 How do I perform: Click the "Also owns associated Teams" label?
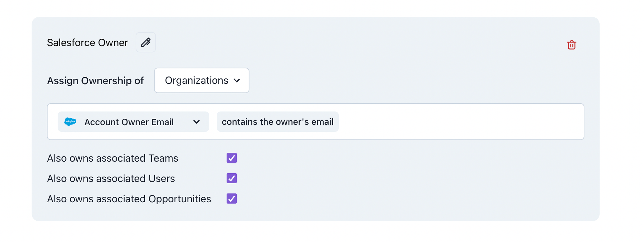(112, 158)
